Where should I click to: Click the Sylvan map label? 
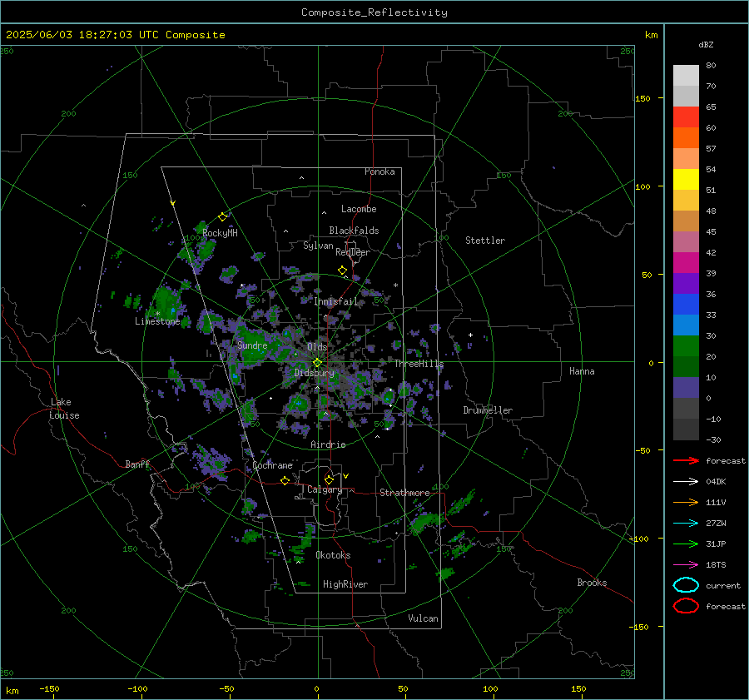click(318, 246)
